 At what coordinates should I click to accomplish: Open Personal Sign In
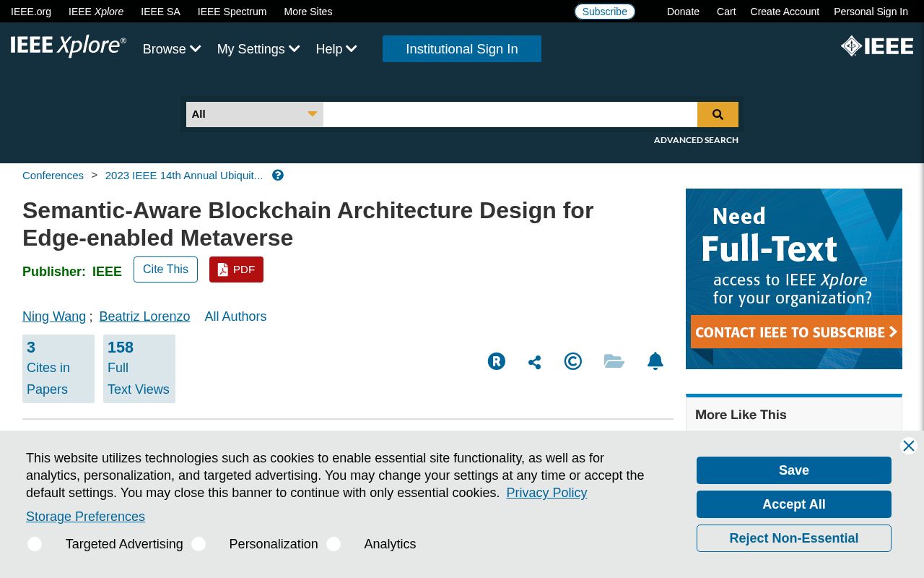coord(871,12)
